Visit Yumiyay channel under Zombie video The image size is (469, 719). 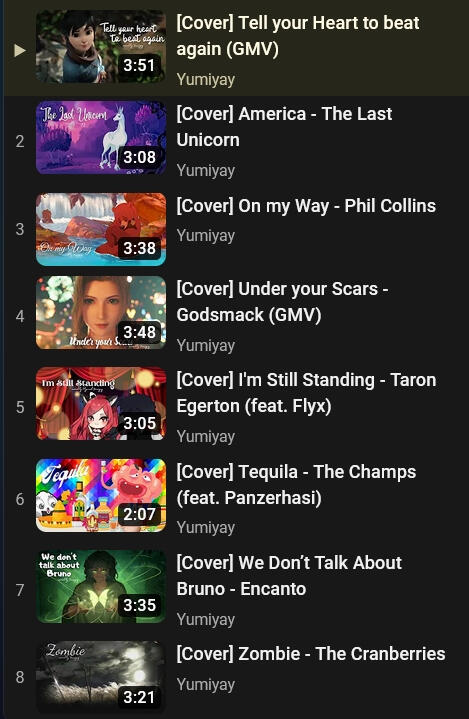[x=206, y=685]
